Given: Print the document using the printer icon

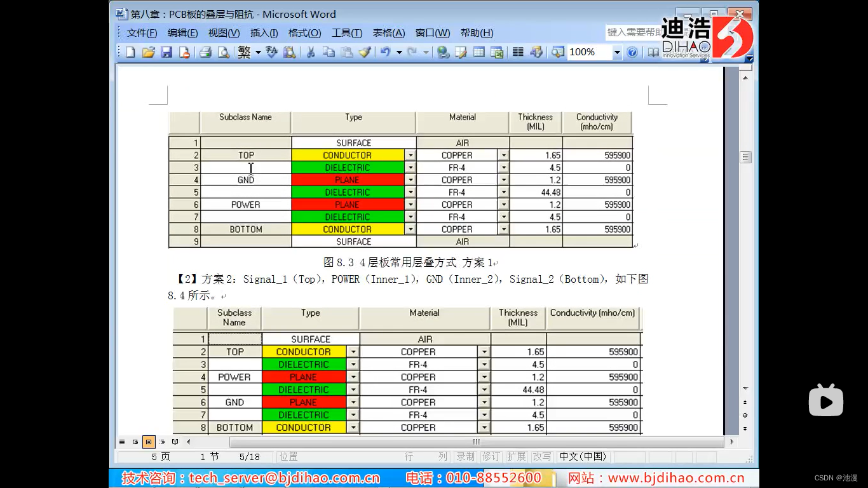Looking at the screenshot, I should pyautogui.click(x=205, y=52).
